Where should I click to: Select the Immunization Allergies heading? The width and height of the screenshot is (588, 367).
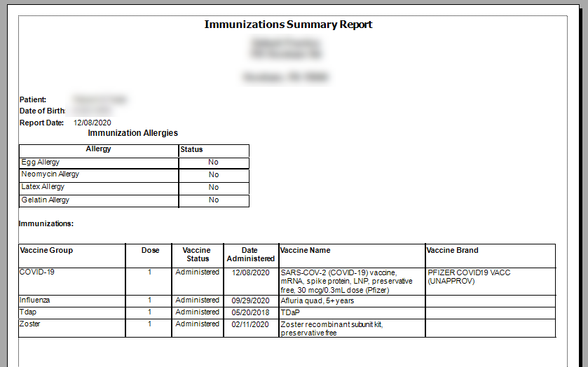[x=132, y=133]
